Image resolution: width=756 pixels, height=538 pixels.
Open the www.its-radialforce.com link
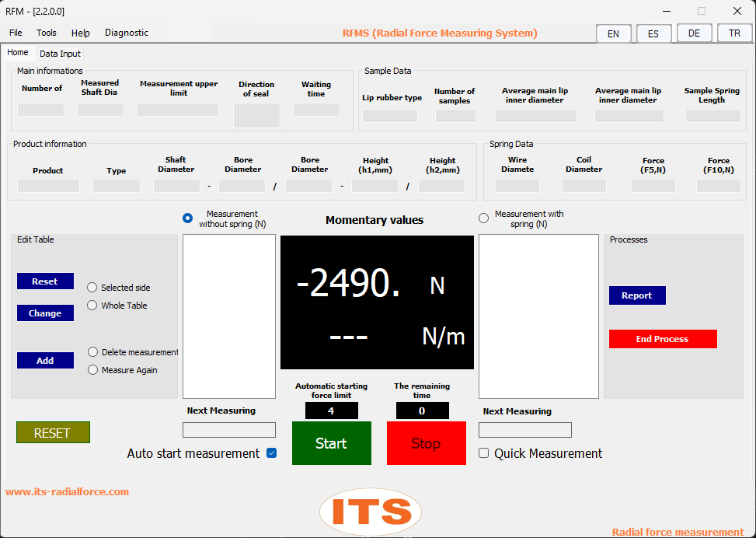(x=68, y=491)
